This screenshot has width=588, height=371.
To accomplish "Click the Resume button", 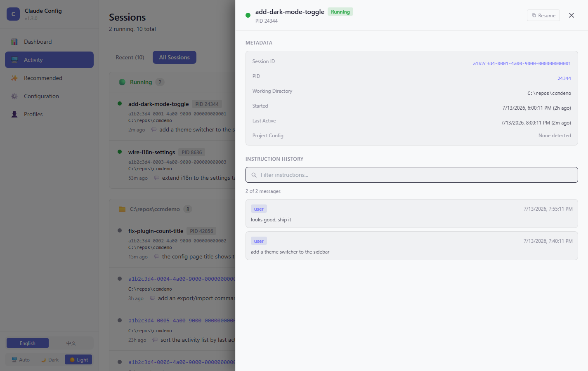I will [x=543, y=15].
